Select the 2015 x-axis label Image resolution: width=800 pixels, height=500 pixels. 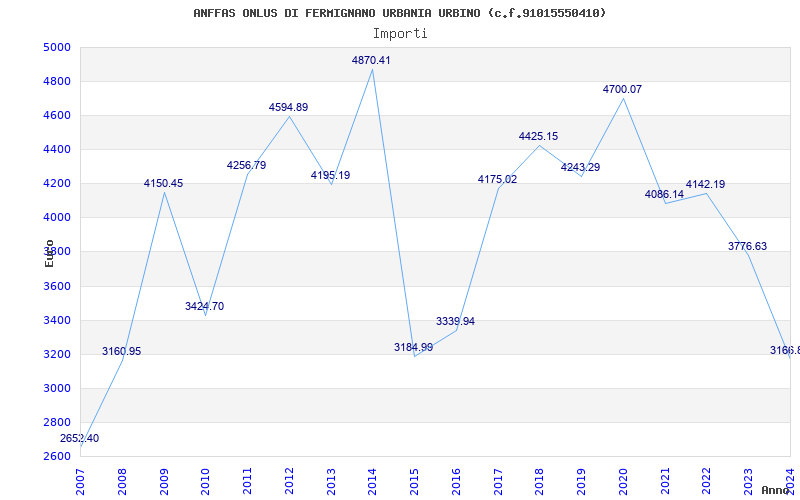pyautogui.click(x=414, y=482)
